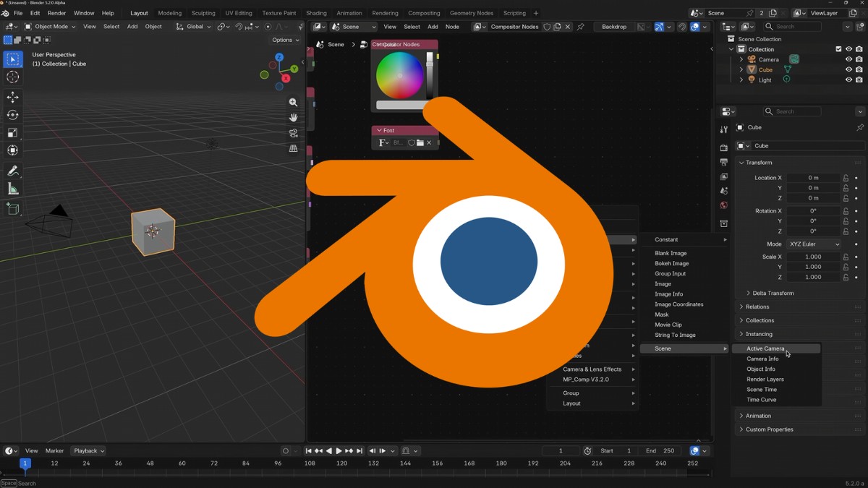Viewport: 868px width, 488px height.
Task: Click the play animation button
Action: coord(339,451)
